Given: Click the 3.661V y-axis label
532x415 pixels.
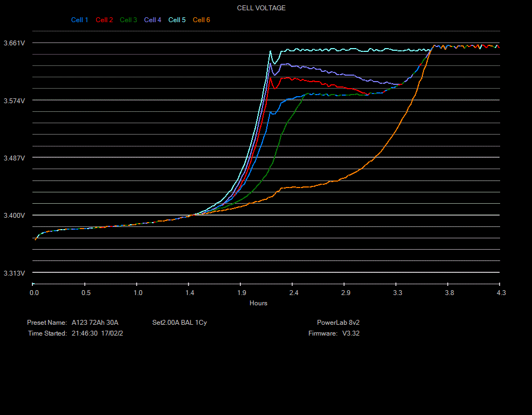Looking at the screenshot, I should pos(14,43).
